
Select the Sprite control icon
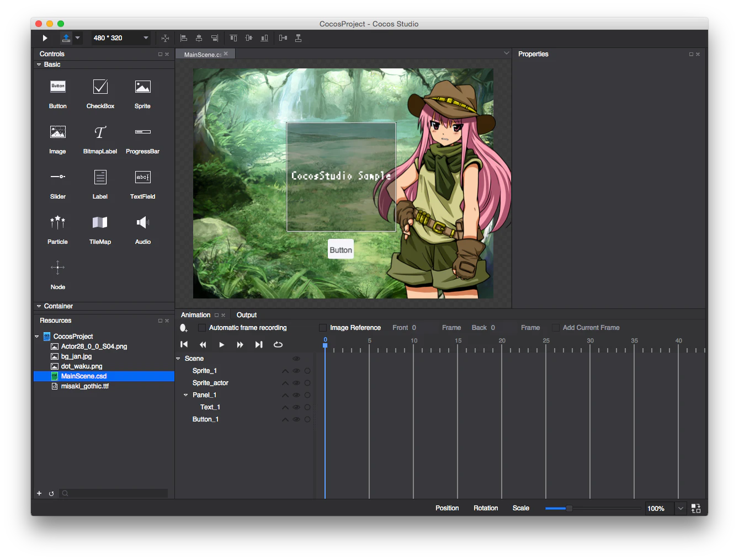pyautogui.click(x=142, y=87)
